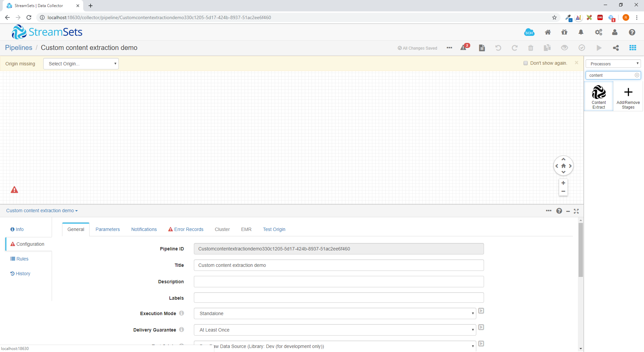644x352 pixels.
Task: Validate the pipeline
Action: (582, 48)
